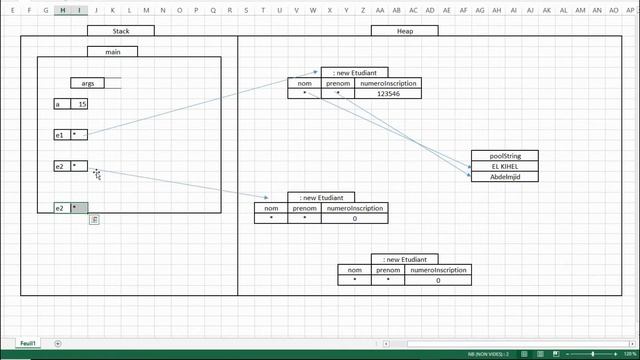Image resolution: width=640 pixels, height=360 pixels.
Task: Switch to Page Layout view
Action: point(540,354)
